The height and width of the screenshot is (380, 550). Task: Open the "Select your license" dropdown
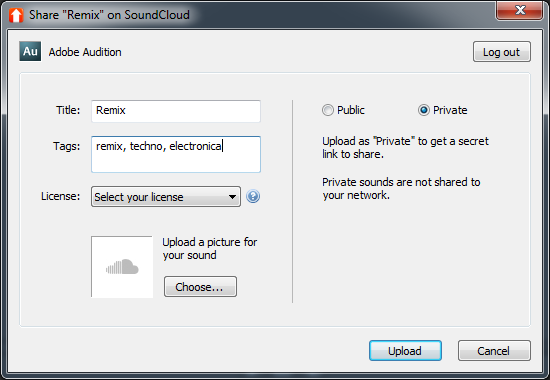[x=166, y=196]
